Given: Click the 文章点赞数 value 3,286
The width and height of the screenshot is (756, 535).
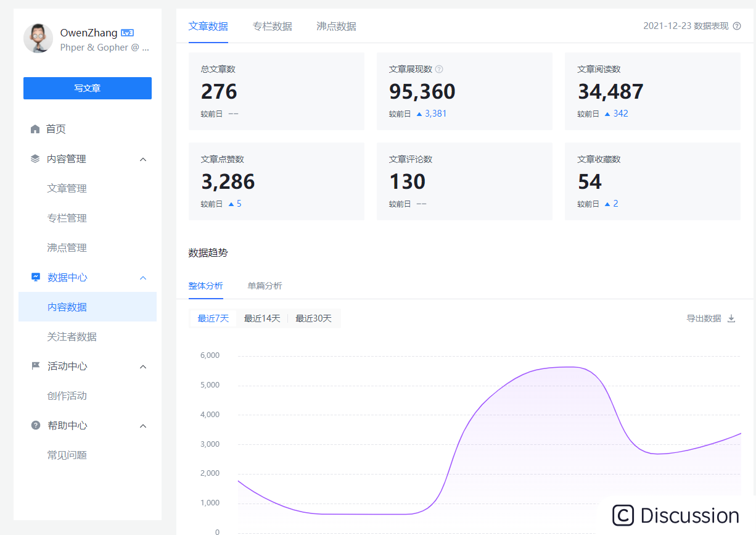Looking at the screenshot, I should point(228,181).
